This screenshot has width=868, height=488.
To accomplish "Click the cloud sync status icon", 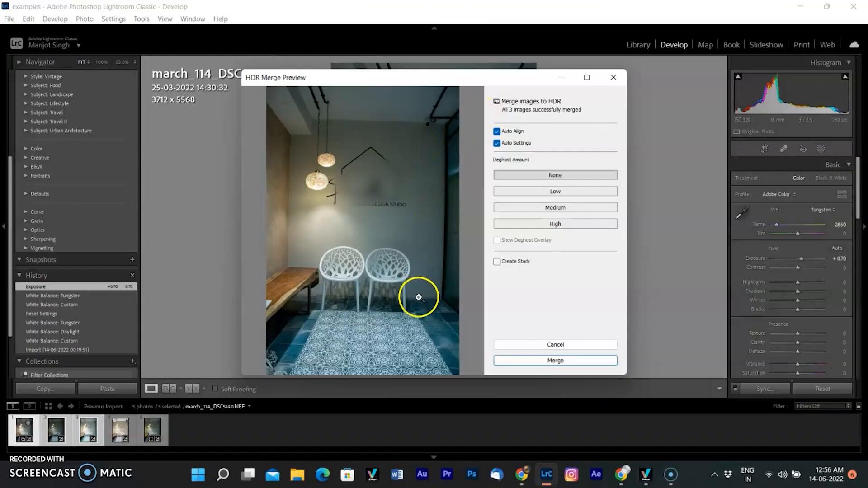I will pyautogui.click(x=854, y=45).
